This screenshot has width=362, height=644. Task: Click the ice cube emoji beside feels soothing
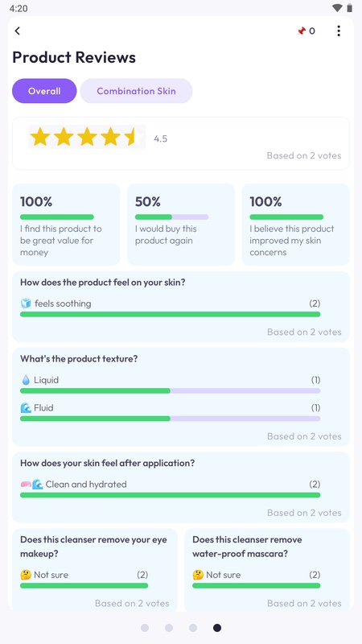click(x=26, y=303)
